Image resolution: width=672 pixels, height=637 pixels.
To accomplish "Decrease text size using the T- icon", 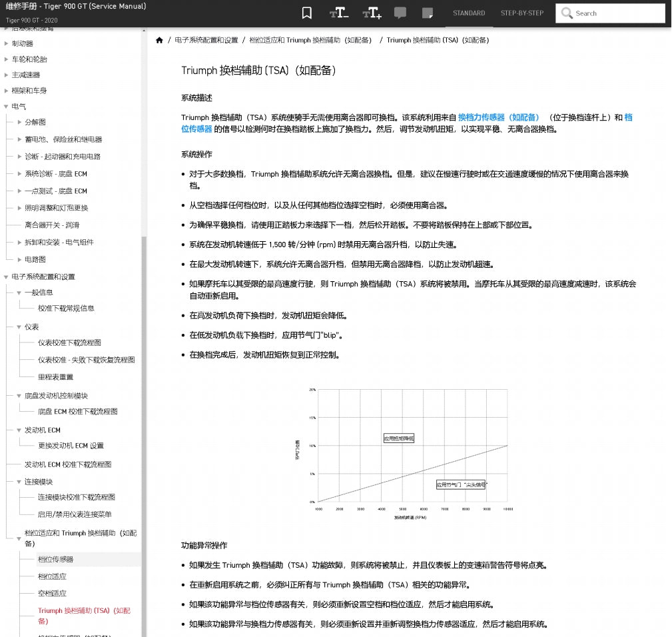I will point(338,13).
